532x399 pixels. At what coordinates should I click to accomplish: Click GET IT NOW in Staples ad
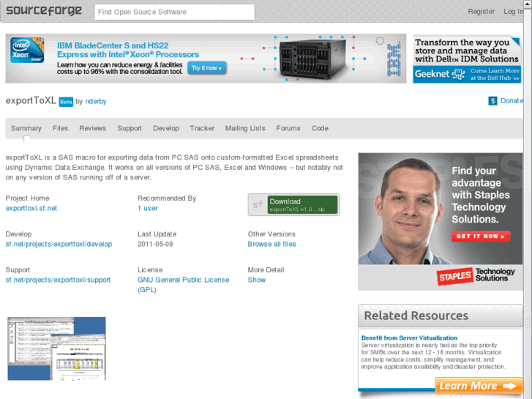click(481, 236)
